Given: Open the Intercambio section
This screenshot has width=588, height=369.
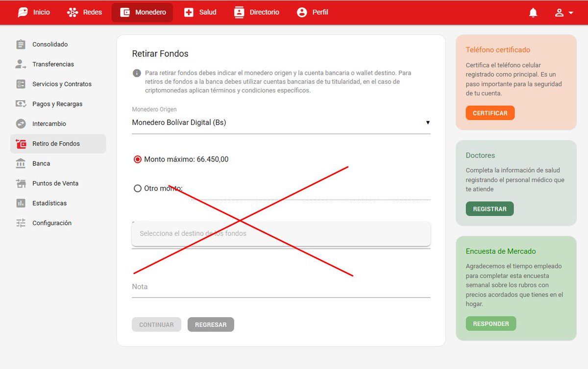Looking at the screenshot, I should pos(49,124).
